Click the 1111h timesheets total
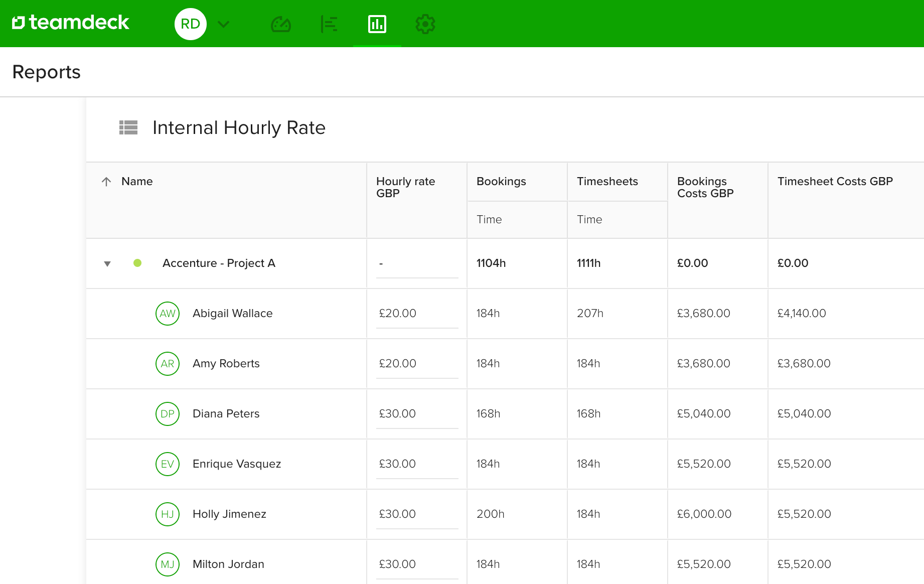The image size is (924, 584). [x=588, y=263]
